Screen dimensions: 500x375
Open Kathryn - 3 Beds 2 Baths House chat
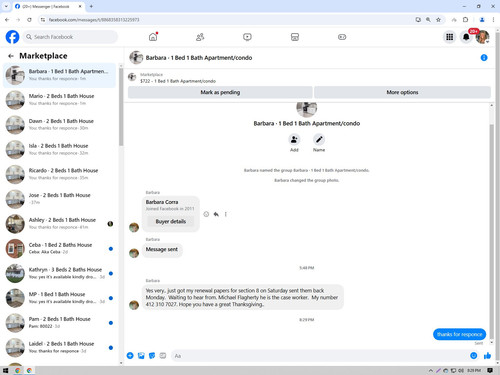[x=59, y=273]
